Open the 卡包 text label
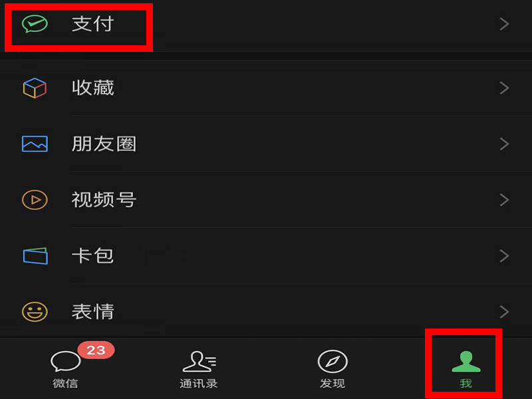This screenshot has width=532, height=399. 92,255
